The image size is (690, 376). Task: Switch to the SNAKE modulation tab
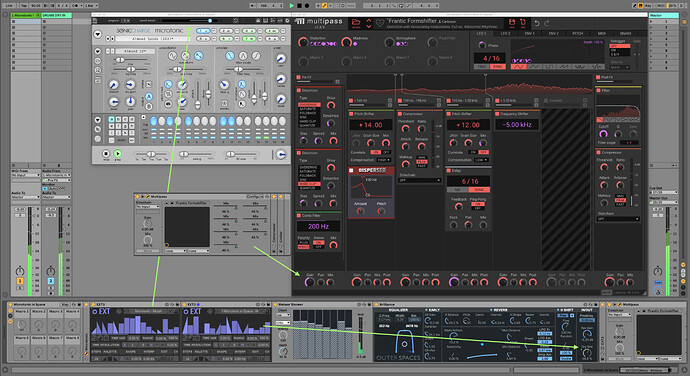coord(625,33)
